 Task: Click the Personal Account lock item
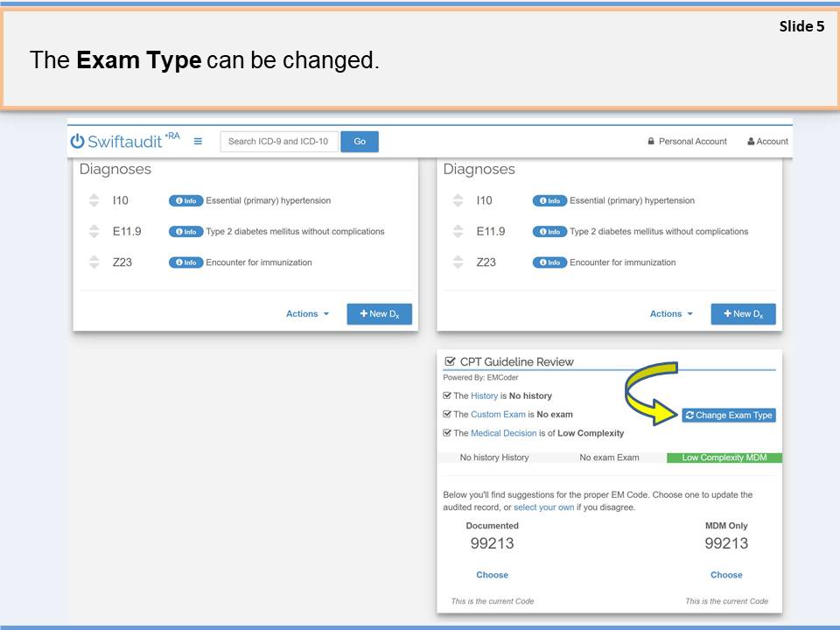pyautogui.click(x=687, y=142)
